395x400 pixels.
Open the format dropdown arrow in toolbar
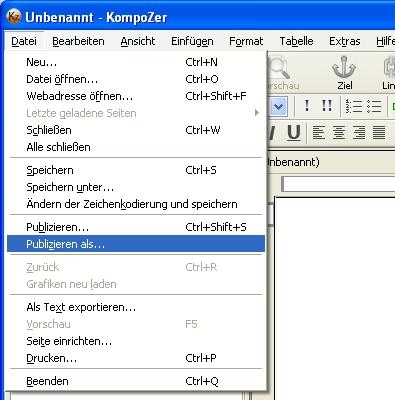point(278,107)
